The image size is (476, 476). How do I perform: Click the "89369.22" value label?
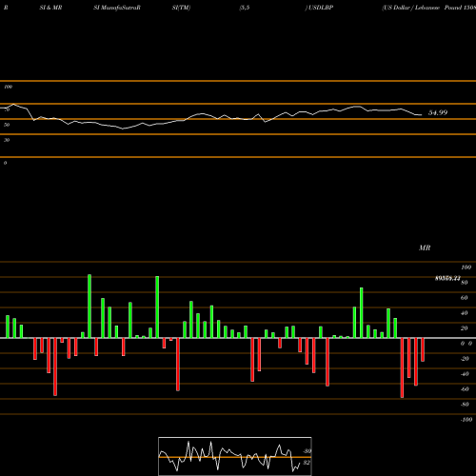click(447, 278)
